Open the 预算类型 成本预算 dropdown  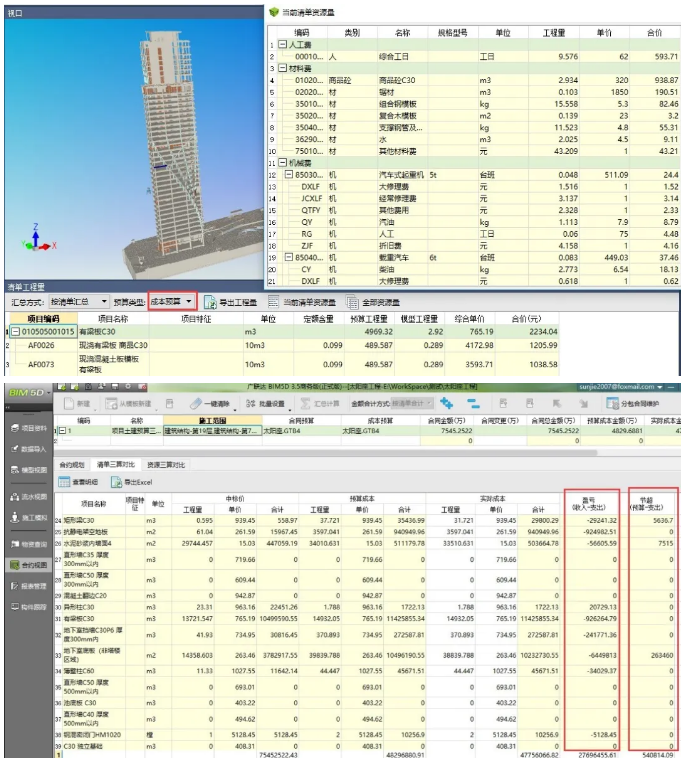[172, 302]
